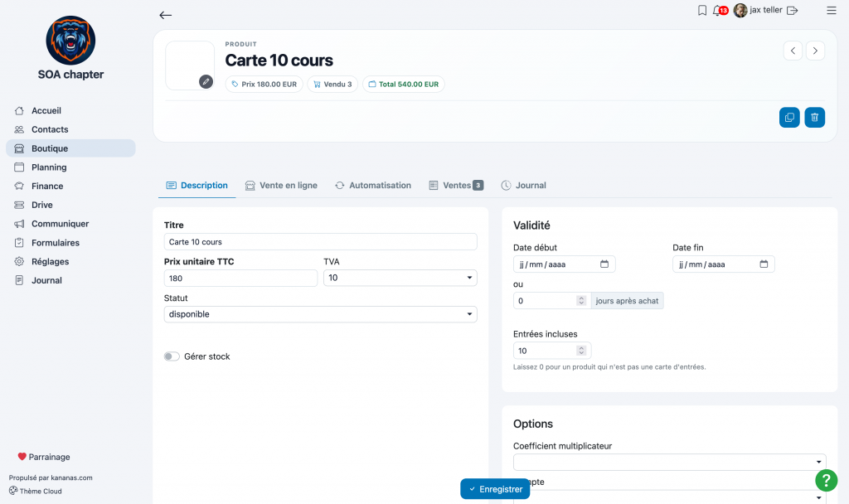This screenshot has height=504, width=849.
Task: Switch to the Journal tab
Action: click(524, 185)
